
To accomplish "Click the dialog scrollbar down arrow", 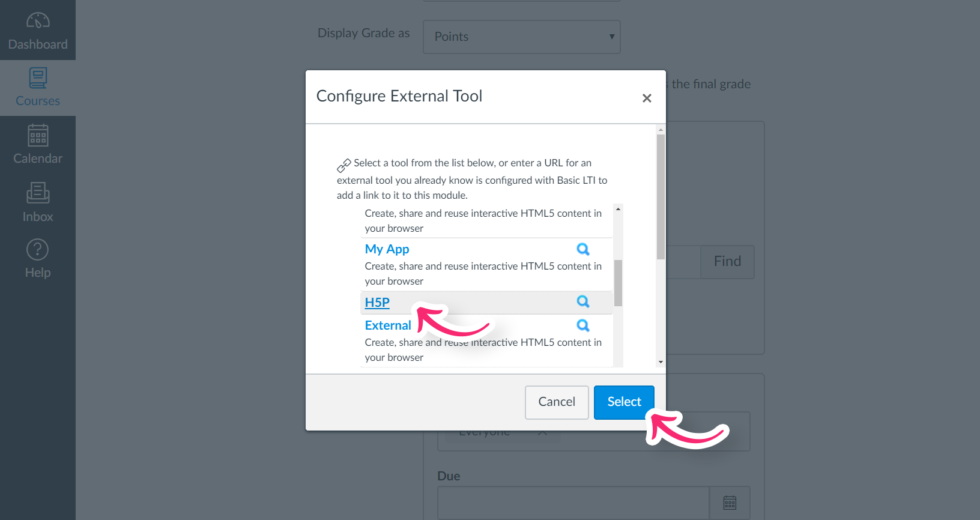I will click(661, 362).
